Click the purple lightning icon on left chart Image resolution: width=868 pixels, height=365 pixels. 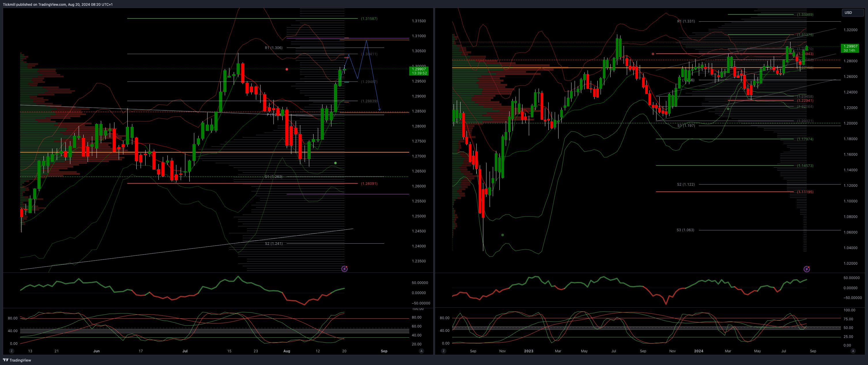(344, 269)
